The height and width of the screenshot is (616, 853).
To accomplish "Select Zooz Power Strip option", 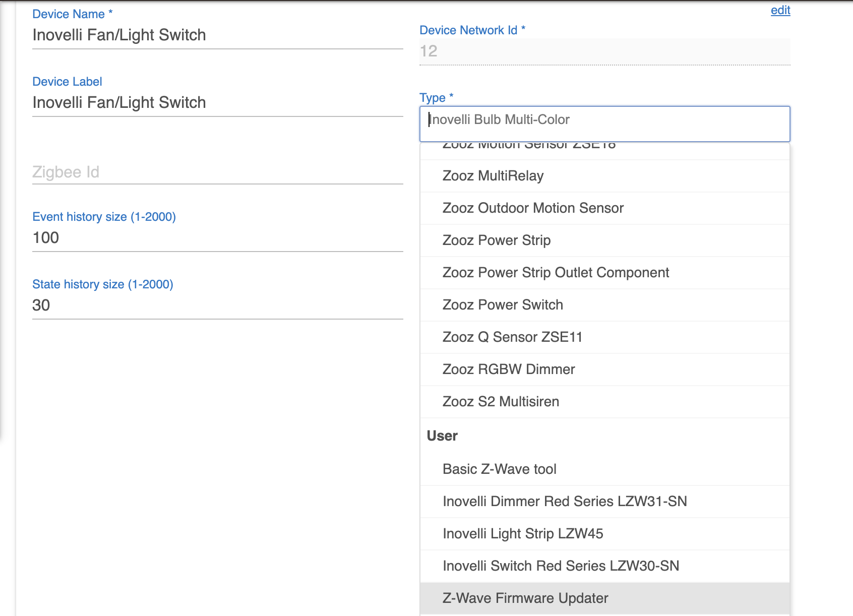I will 497,240.
